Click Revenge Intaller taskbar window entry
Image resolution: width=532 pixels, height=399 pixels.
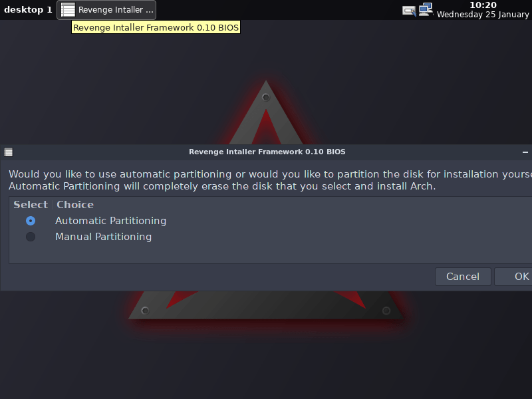[106, 10]
